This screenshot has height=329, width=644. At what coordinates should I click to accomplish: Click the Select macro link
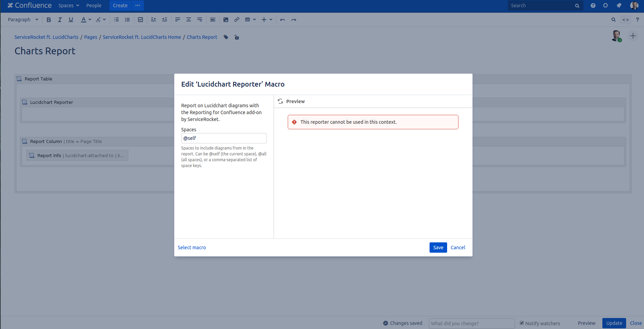coord(192,248)
